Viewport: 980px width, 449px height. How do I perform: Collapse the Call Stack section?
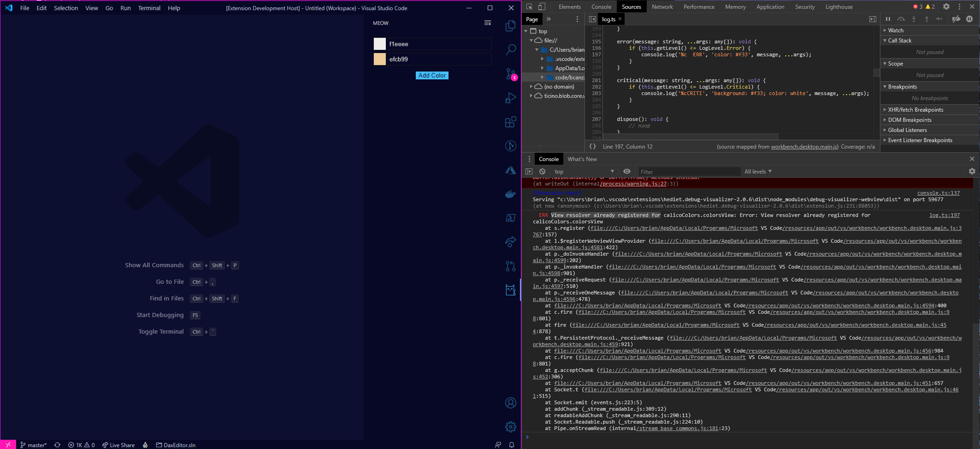coord(930,40)
